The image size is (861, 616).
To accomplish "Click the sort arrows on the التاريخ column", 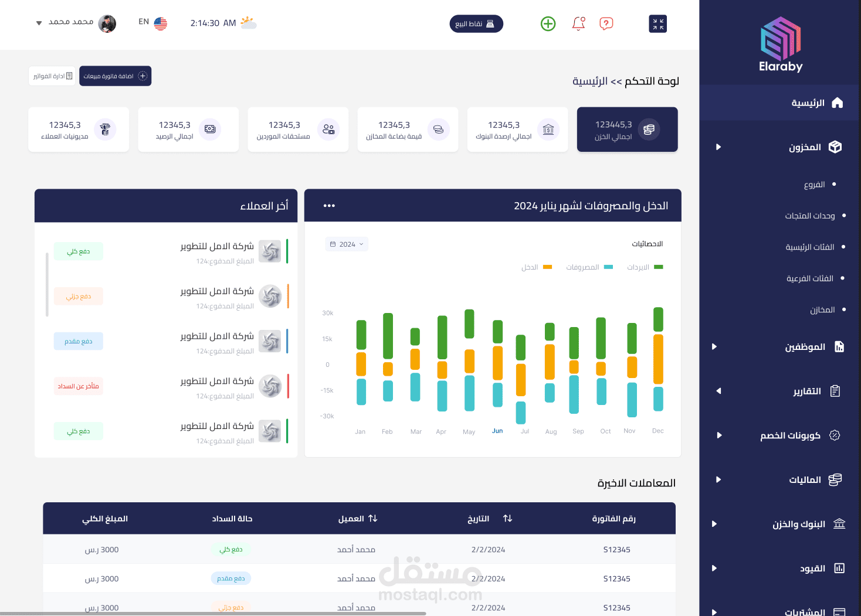I will (507, 519).
